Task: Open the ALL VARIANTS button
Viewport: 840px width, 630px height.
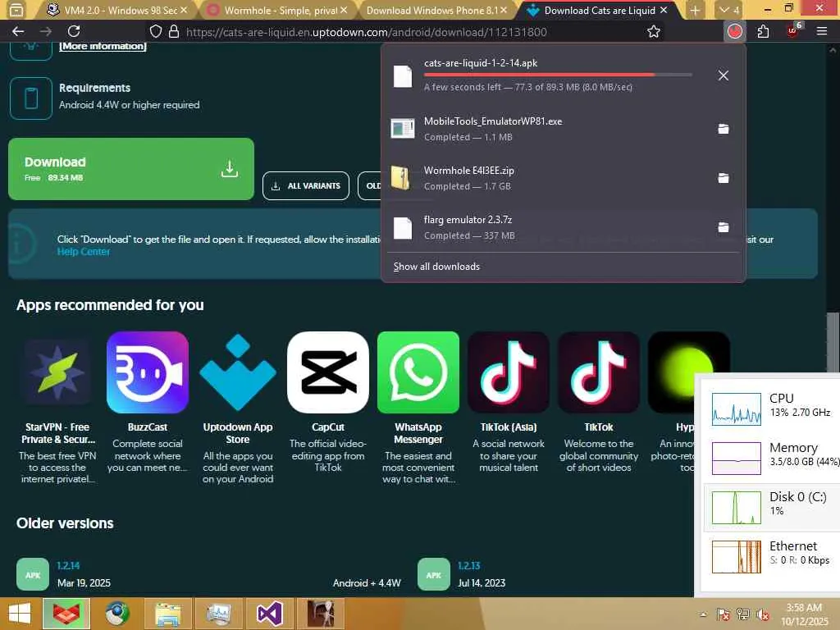Action: tap(306, 186)
